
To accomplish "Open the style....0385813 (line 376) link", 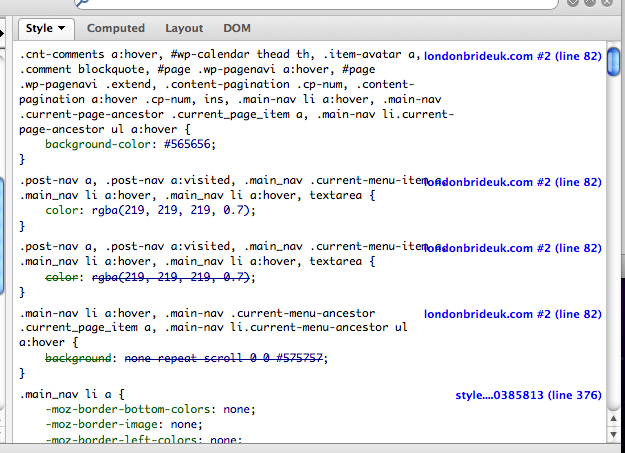I will (x=529, y=395).
